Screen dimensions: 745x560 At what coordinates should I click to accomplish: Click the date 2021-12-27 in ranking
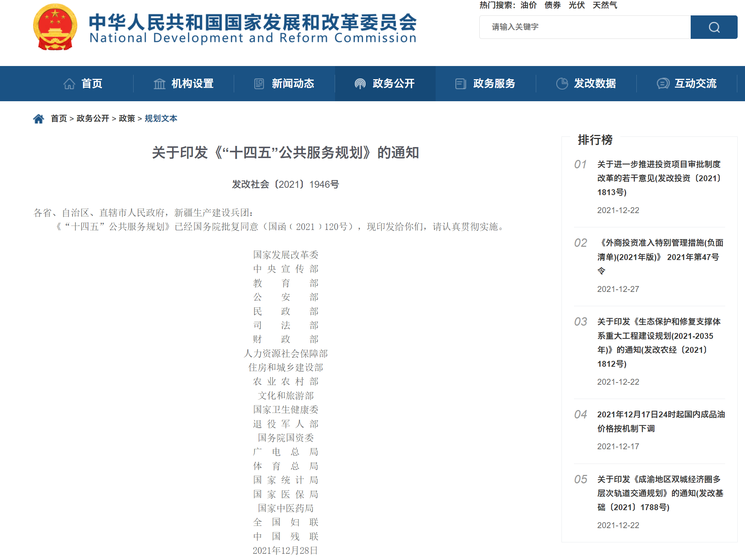click(x=618, y=289)
